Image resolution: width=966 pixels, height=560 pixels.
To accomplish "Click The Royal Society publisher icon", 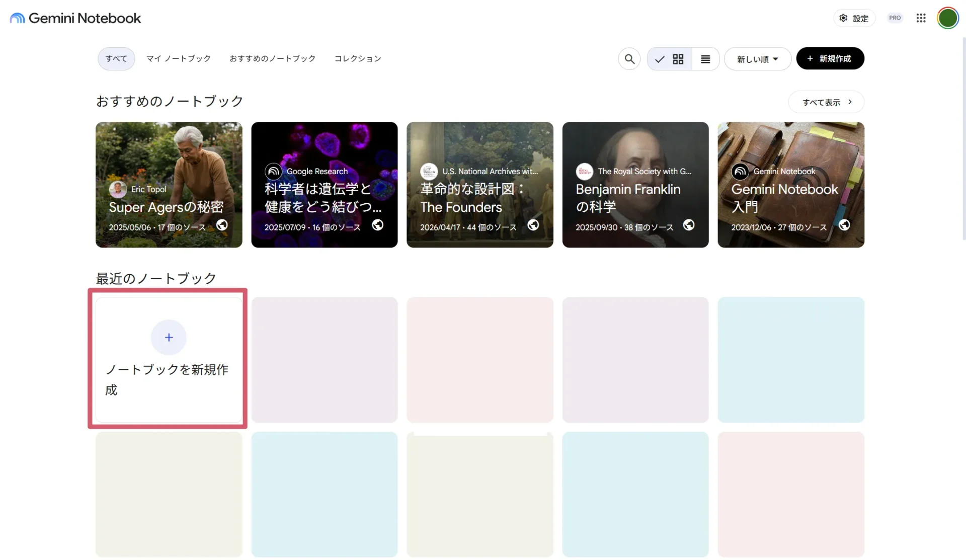I will coord(584,172).
